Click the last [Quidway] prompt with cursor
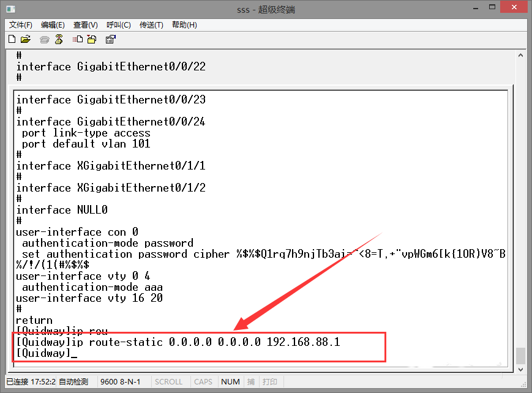The image size is (532, 393). [47, 353]
